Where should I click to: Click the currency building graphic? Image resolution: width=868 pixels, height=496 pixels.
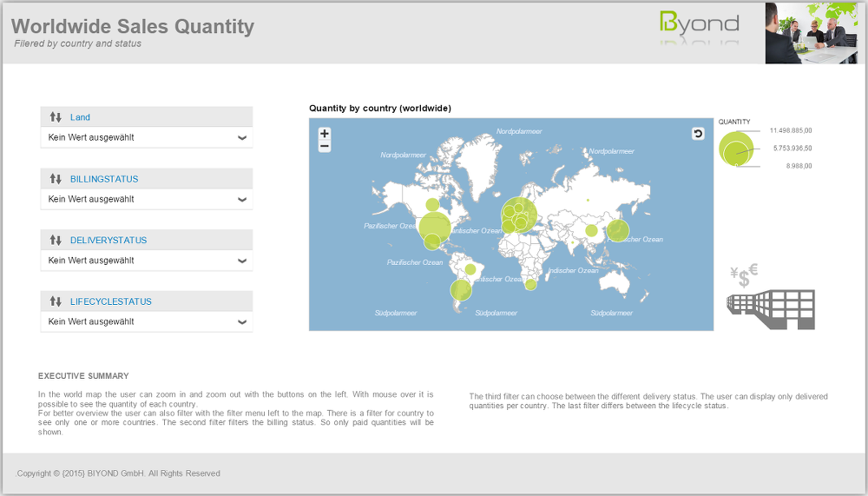coord(770,299)
